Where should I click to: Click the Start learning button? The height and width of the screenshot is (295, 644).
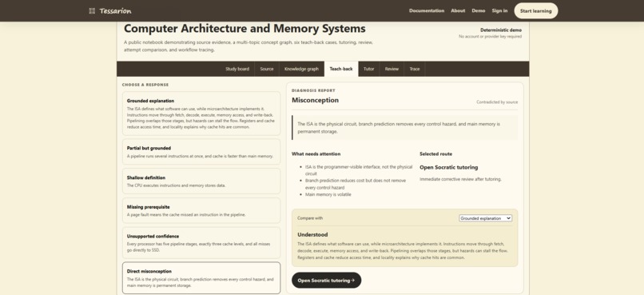(x=535, y=10)
